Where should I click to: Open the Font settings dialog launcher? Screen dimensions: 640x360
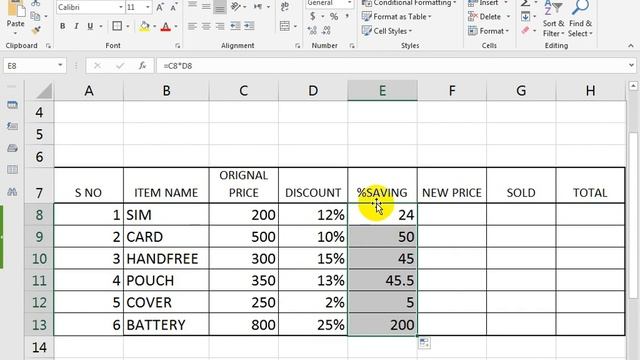point(178,46)
